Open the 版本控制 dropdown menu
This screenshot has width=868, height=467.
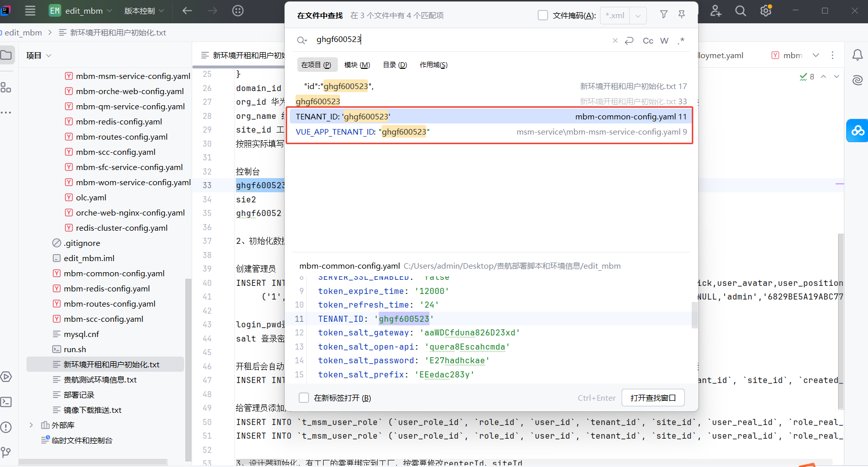[x=144, y=11]
